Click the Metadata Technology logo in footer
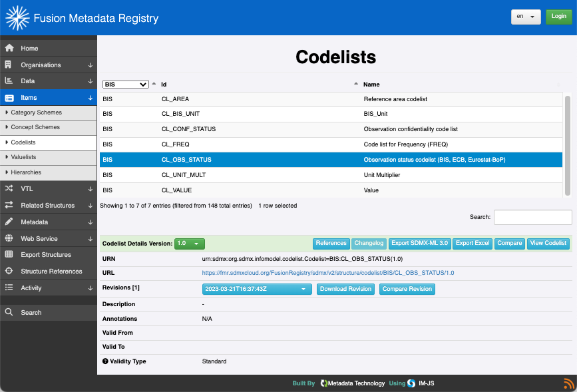This screenshot has width=577, height=392. [324, 383]
